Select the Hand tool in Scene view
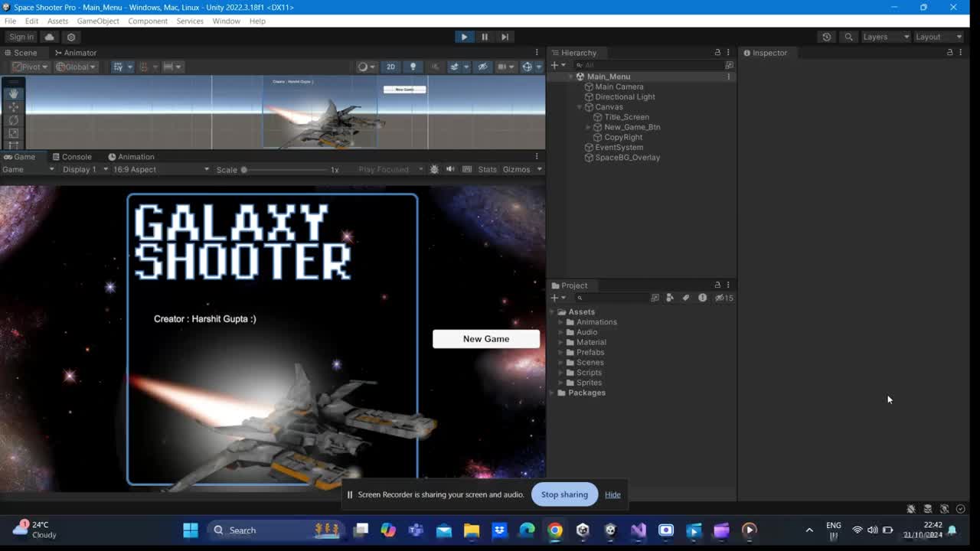 [14, 93]
